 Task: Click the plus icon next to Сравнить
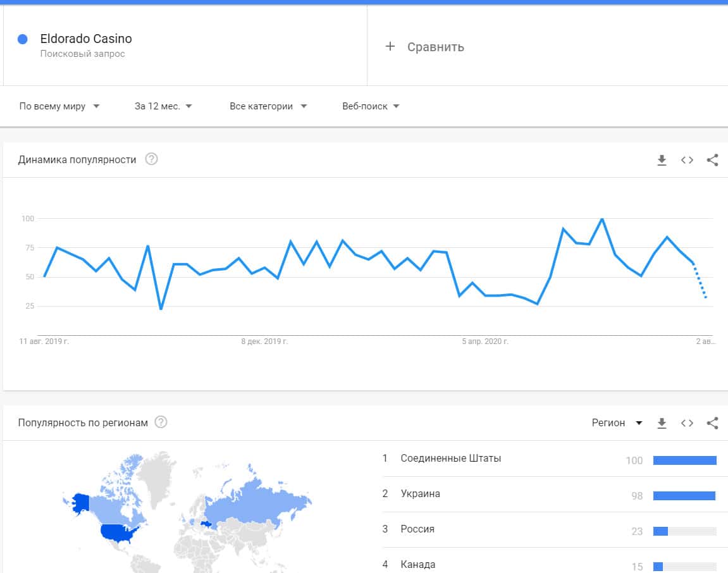(x=390, y=46)
